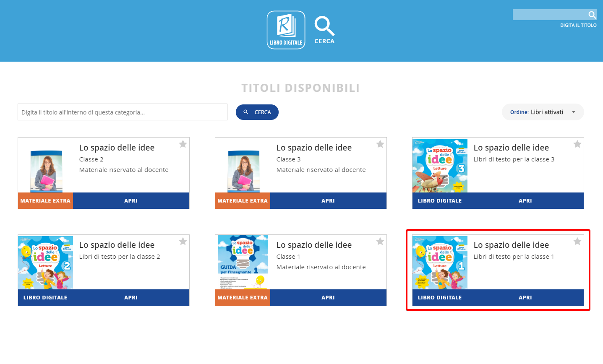
Task: Favorite the Classe 2 teacher material with star
Action: [183, 144]
